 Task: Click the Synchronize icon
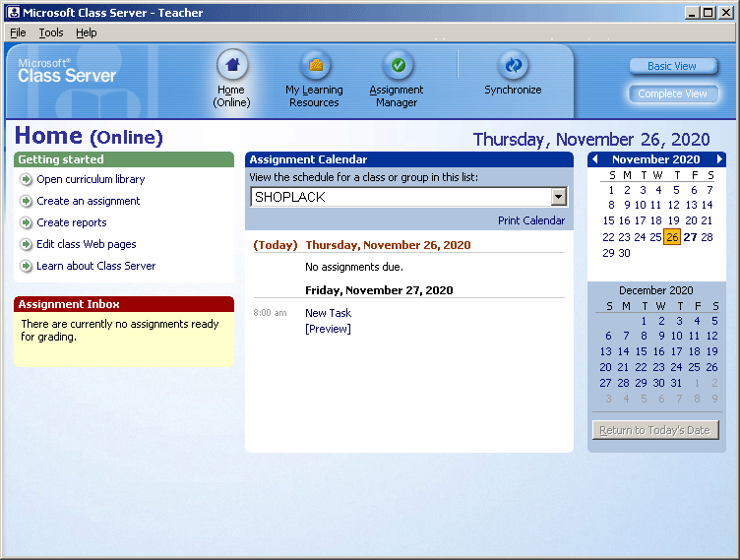pyautogui.click(x=513, y=65)
